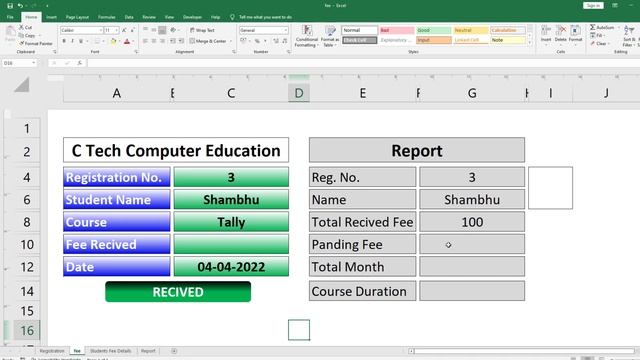Apply the red Font Color
Screen dimensions: 640x360
click(x=127, y=41)
